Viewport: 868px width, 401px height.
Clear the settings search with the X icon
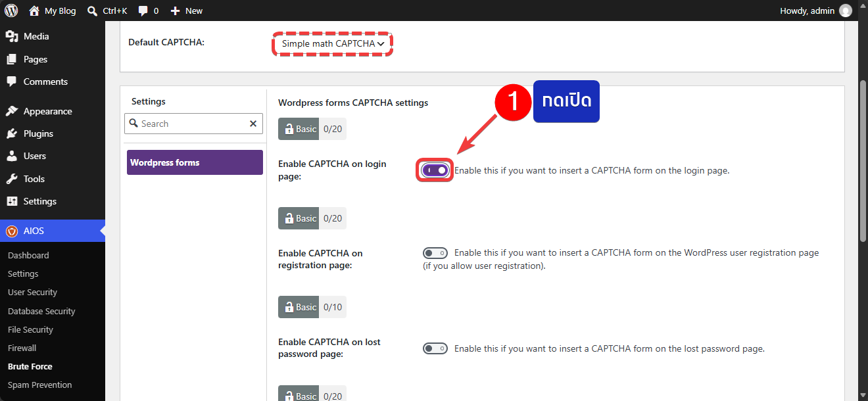pyautogui.click(x=253, y=124)
